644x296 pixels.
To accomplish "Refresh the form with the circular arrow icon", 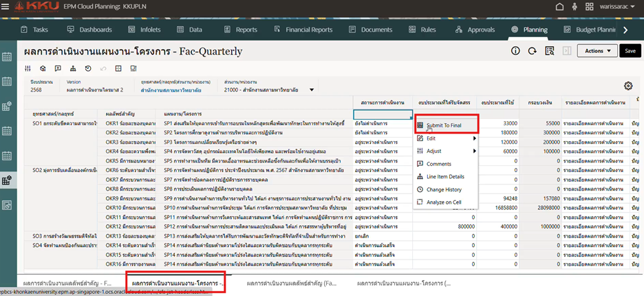I will click(533, 51).
